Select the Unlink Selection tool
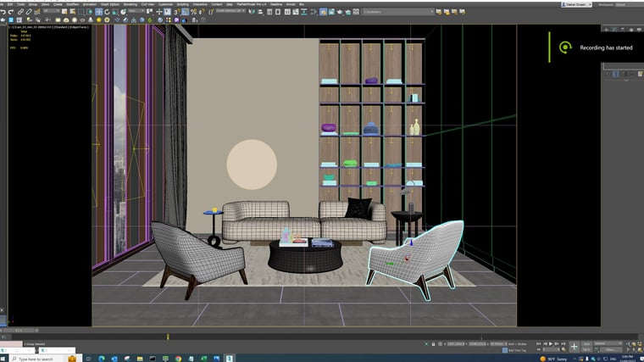Screen dimensions: 644x362 pos(29,12)
